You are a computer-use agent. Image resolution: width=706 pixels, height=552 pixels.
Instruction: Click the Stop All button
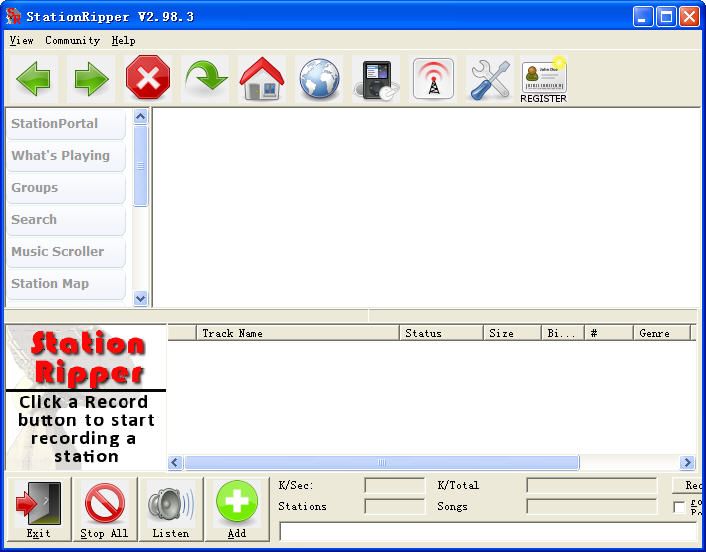[x=104, y=509]
